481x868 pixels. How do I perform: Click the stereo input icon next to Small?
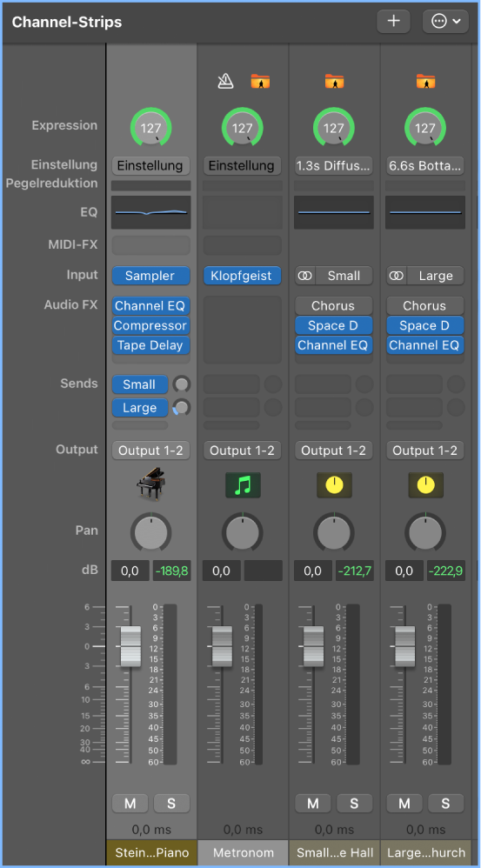tap(305, 276)
